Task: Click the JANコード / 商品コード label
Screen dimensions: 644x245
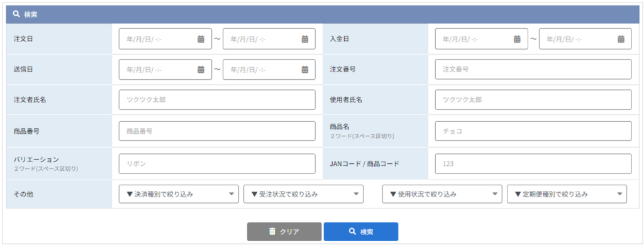Action: click(364, 164)
